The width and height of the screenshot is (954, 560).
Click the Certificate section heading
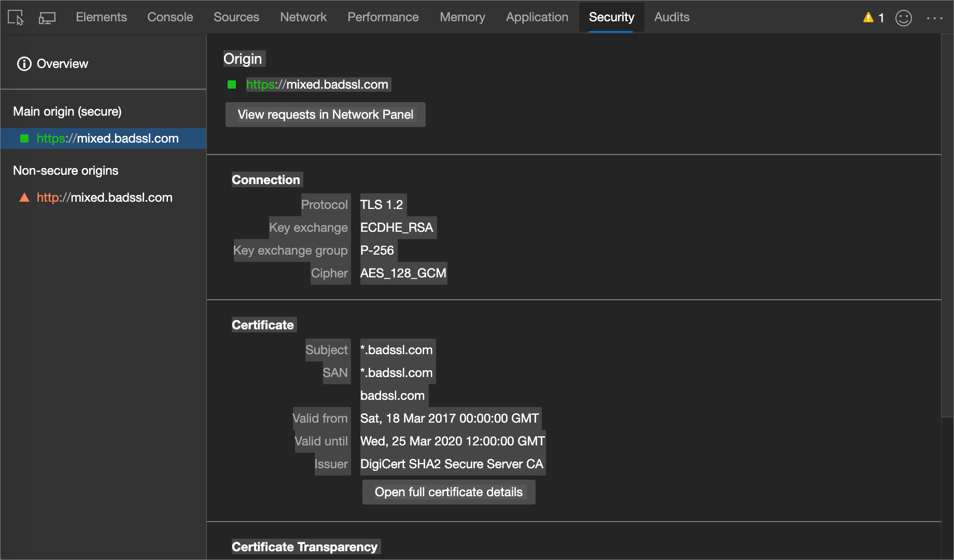pyautogui.click(x=263, y=325)
